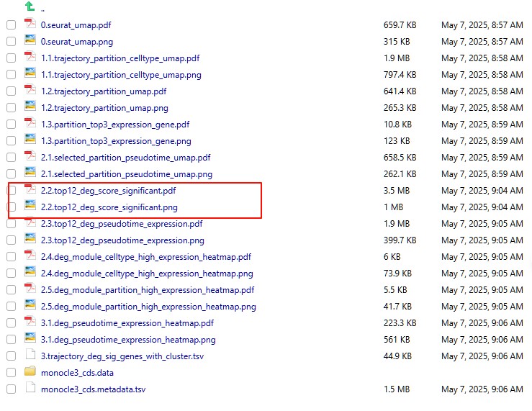Click date of monocle3_cds.metadata.tsv row

click(x=482, y=389)
